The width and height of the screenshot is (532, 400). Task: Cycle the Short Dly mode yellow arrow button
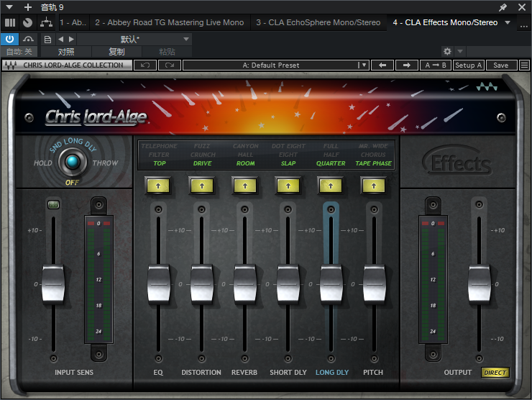[x=288, y=186]
